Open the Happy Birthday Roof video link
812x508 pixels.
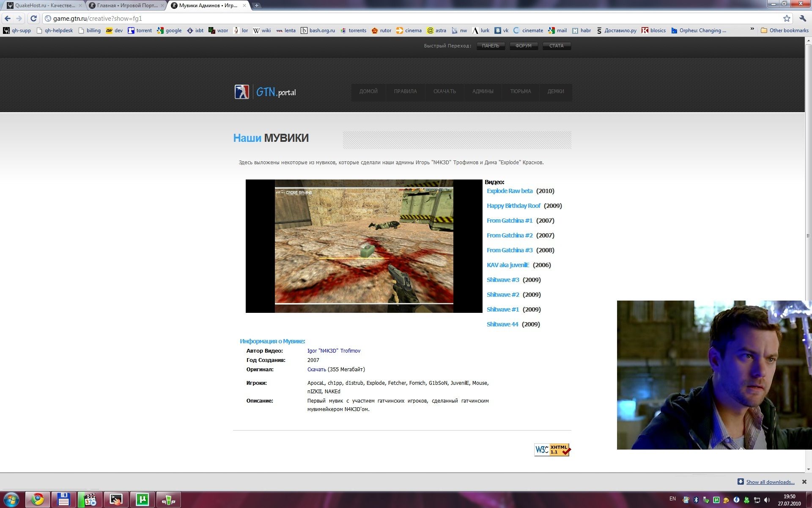(513, 206)
